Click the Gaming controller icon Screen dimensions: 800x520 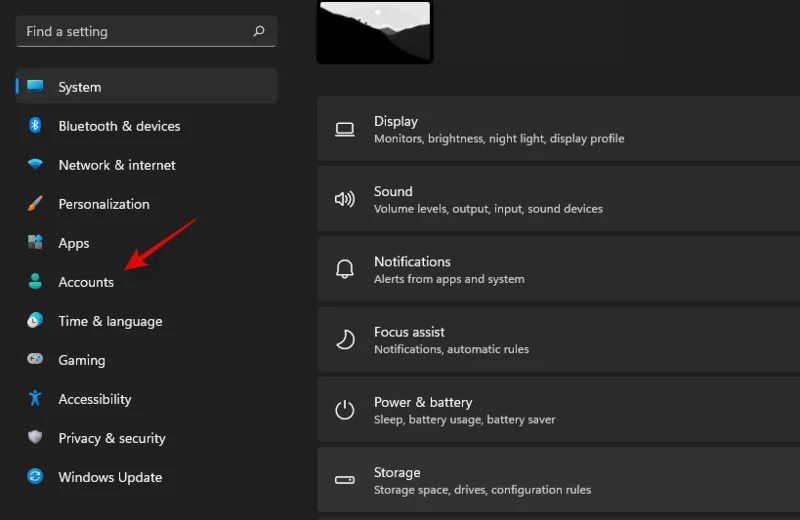click(x=36, y=360)
